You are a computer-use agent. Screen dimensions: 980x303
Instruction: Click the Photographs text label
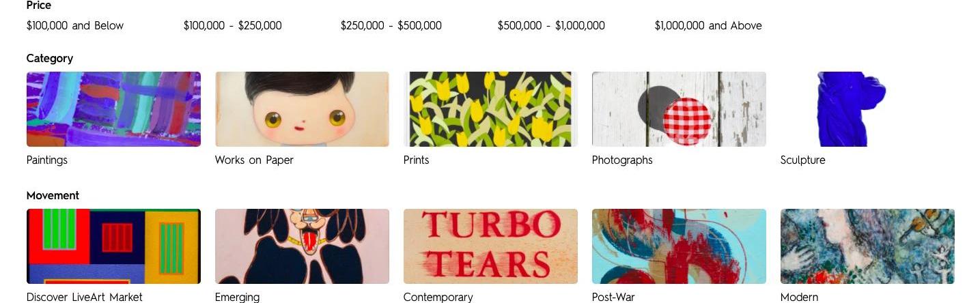point(622,160)
